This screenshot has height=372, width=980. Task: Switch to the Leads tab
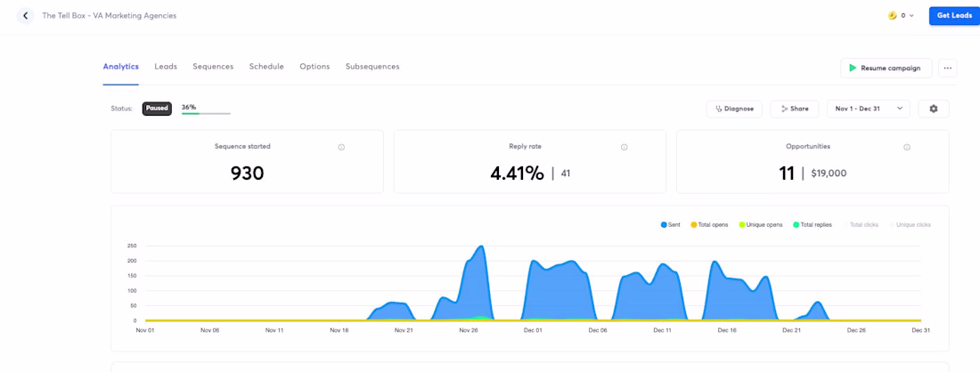(x=166, y=66)
